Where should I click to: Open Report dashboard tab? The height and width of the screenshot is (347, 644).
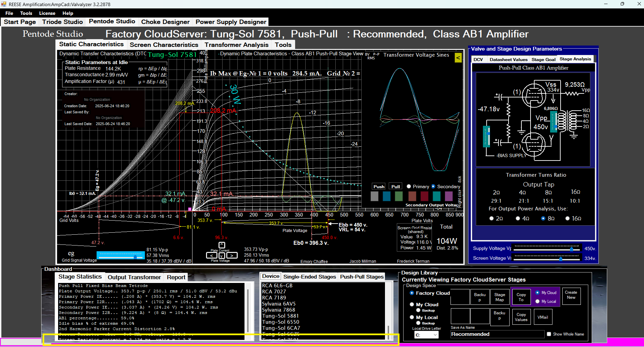[x=176, y=277]
